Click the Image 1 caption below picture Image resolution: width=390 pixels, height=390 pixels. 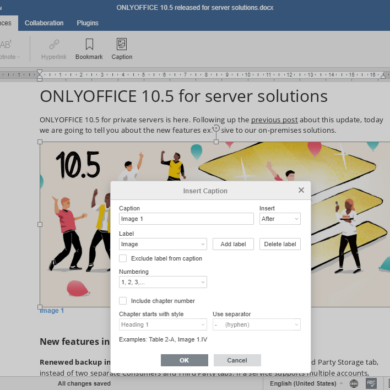tap(52, 311)
